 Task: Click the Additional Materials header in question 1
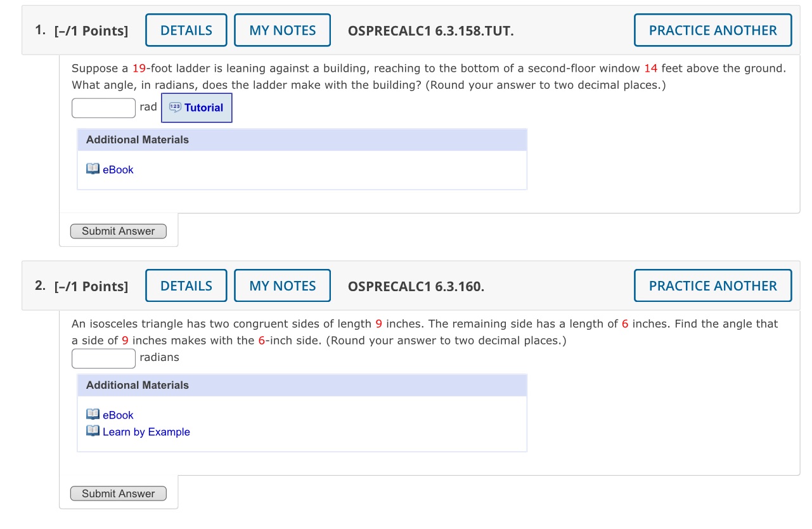302,140
